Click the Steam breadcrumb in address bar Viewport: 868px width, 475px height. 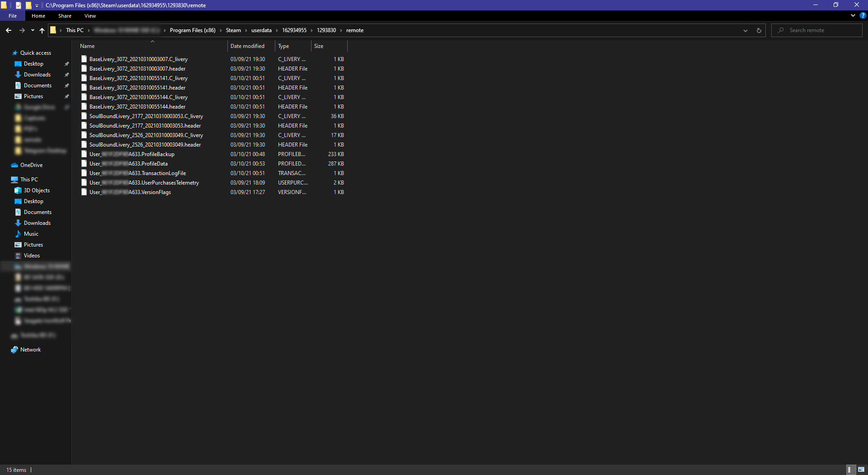[233, 30]
